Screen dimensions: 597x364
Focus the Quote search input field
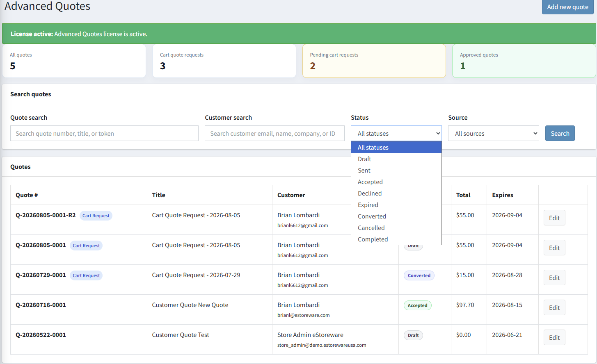104,133
